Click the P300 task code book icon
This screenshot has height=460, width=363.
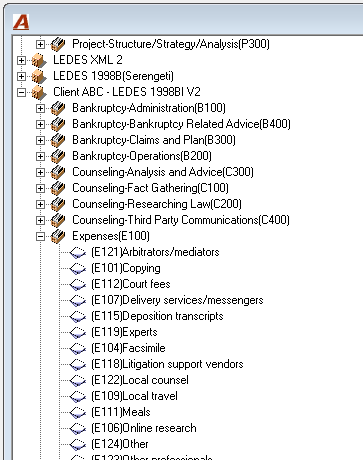pos(58,44)
